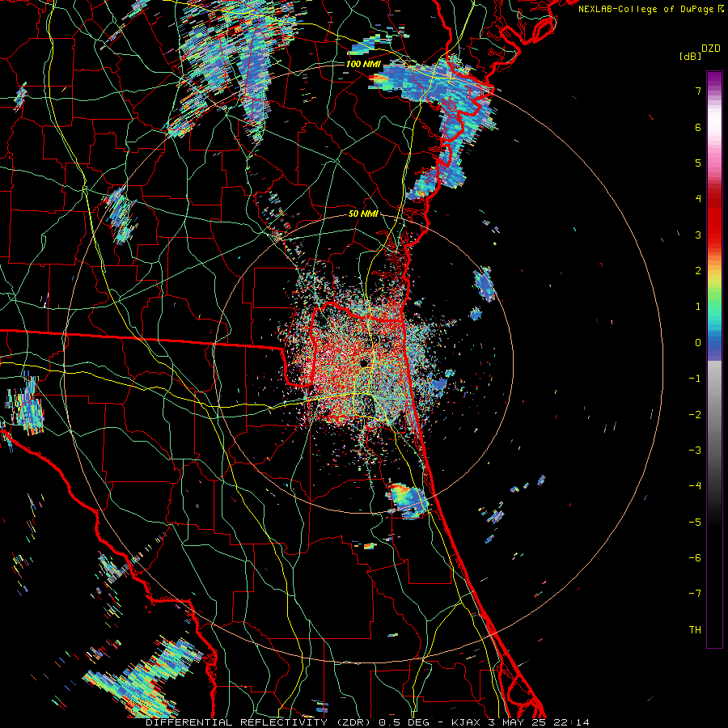
Task: Click the scale value -2
Action: [x=695, y=414]
